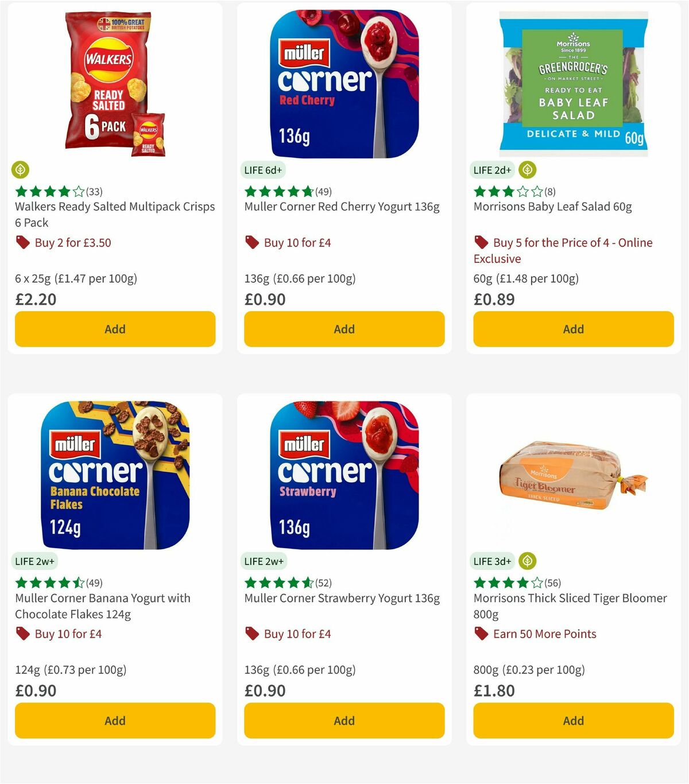
Task: Add Morrisons Baby Leaf Salad to basket
Action: [x=572, y=329]
